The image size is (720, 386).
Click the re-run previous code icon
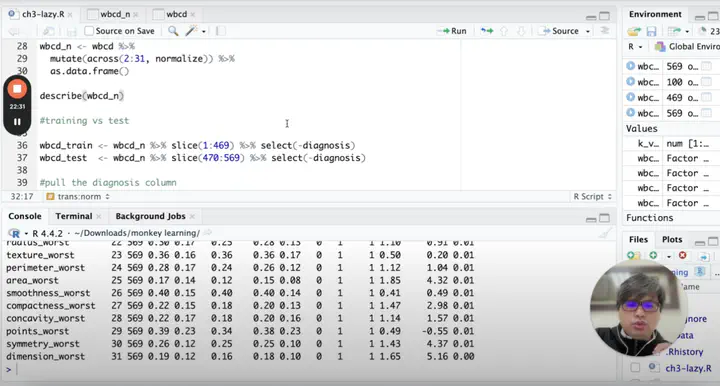pyautogui.click(x=487, y=31)
